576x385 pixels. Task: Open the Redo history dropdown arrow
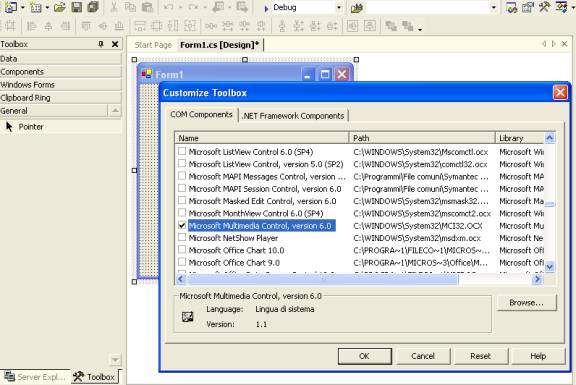(205, 7)
